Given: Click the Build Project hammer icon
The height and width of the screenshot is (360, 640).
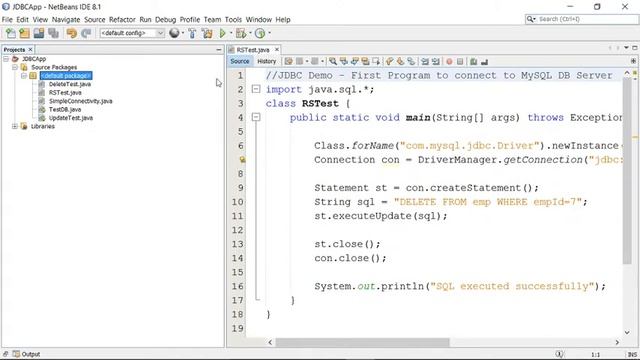Looking at the screenshot, I should tap(192, 33).
